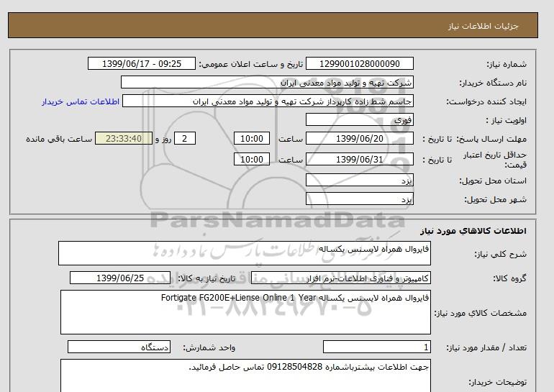Click the response deadline time 10:00 field

(252, 138)
